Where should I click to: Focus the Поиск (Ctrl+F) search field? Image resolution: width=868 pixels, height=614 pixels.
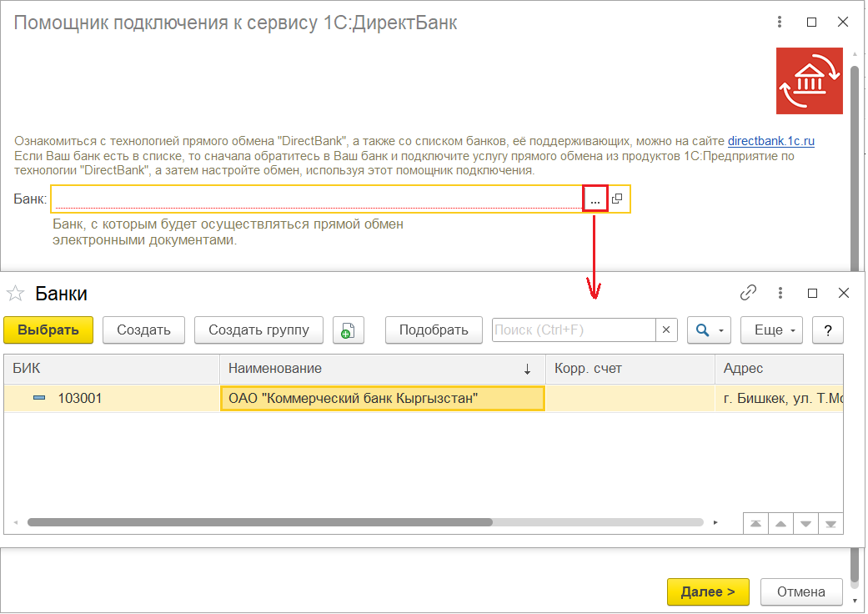(x=574, y=330)
